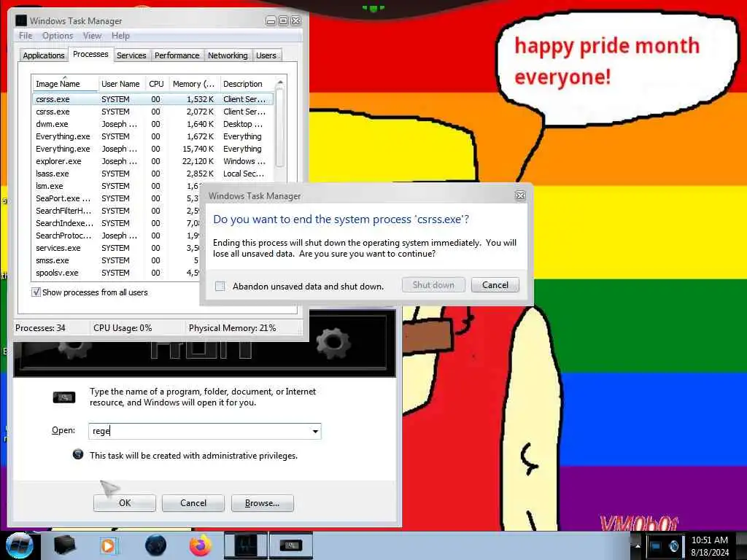This screenshot has width=747, height=560.
Task: Select the lsass.exe process row
Action: [x=152, y=174]
